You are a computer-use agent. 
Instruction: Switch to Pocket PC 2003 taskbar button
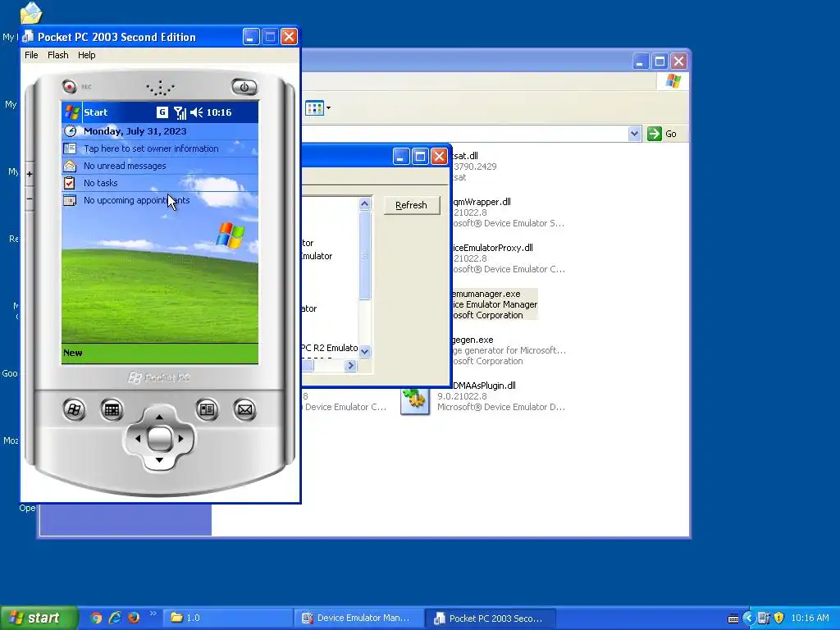pyautogui.click(x=490, y=618)
